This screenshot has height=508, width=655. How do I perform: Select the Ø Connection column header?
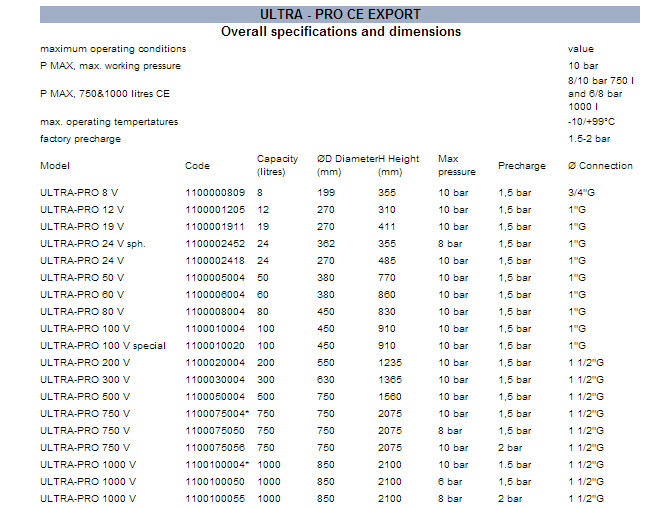pos(600,166)
